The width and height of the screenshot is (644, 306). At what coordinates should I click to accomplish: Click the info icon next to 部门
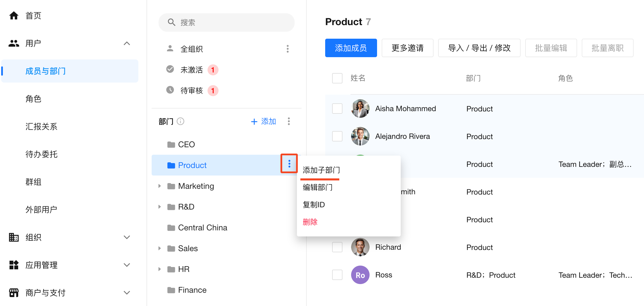[180, 121]
